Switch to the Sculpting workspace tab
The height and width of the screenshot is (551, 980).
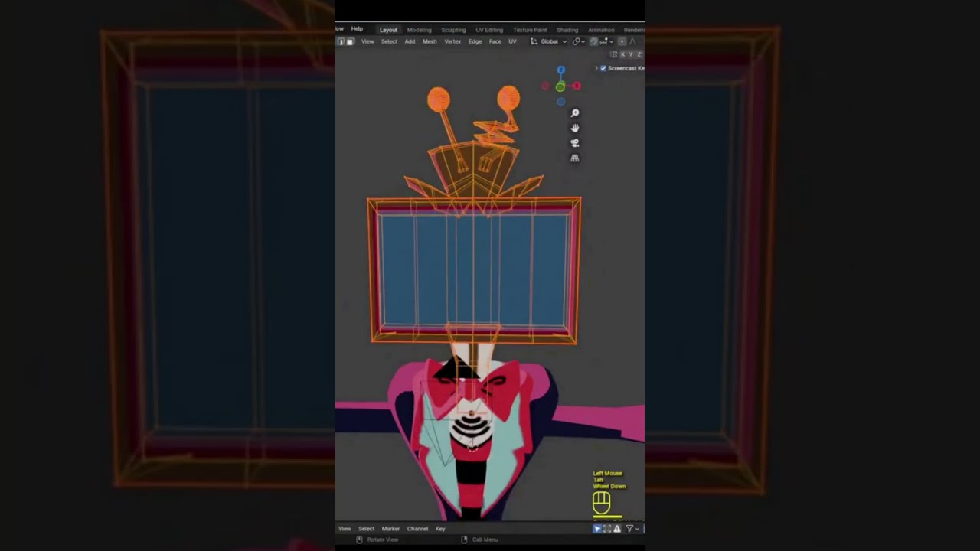(x=453, y=30)
